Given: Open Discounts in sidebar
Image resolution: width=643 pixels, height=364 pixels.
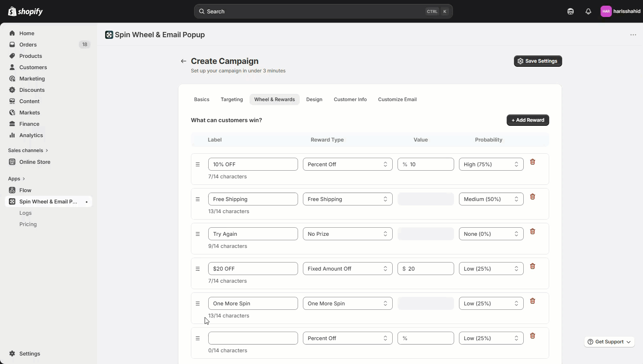Looking at the screenshot, I should click(49, 90).
